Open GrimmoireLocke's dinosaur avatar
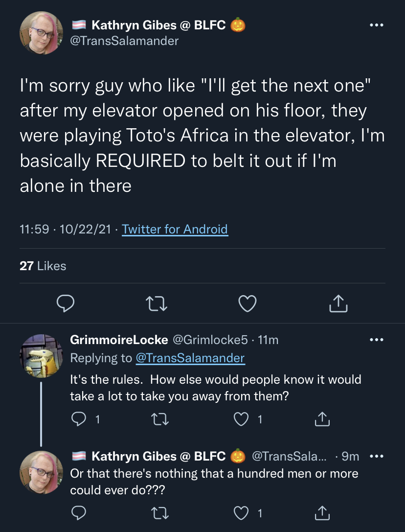 (42, 356)
